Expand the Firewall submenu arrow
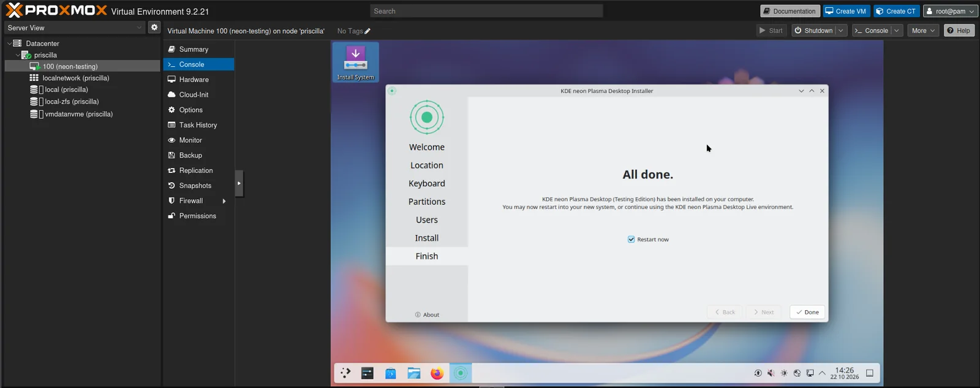 click(x=224, y=201)
